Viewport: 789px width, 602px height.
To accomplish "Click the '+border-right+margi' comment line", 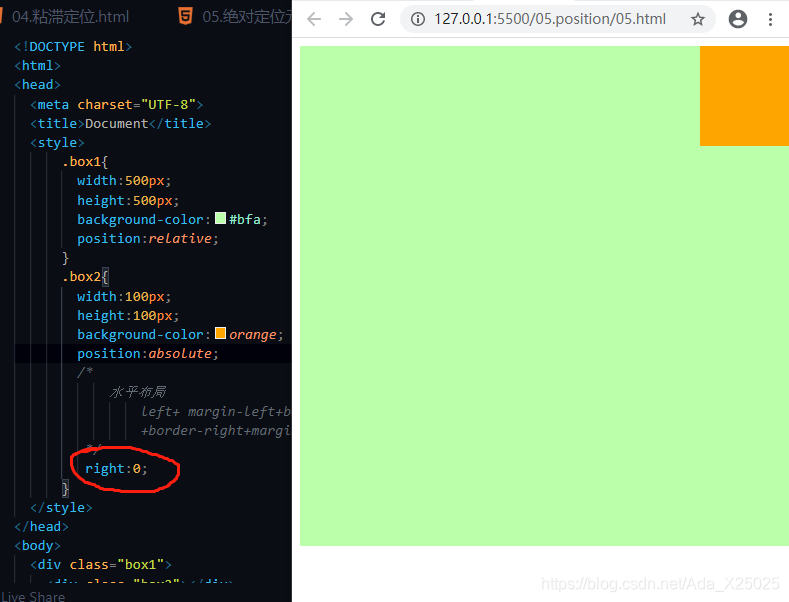I will click(x=216, y=430).
